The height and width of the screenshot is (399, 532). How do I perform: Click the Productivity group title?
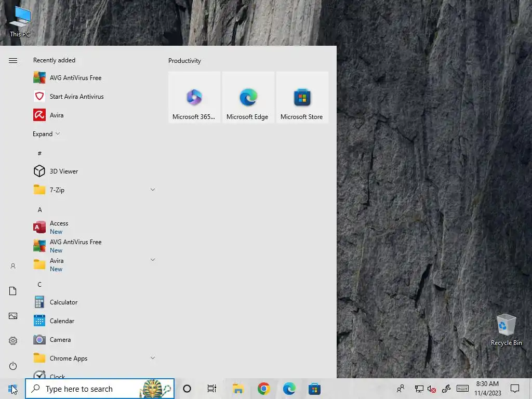(184, 61)
